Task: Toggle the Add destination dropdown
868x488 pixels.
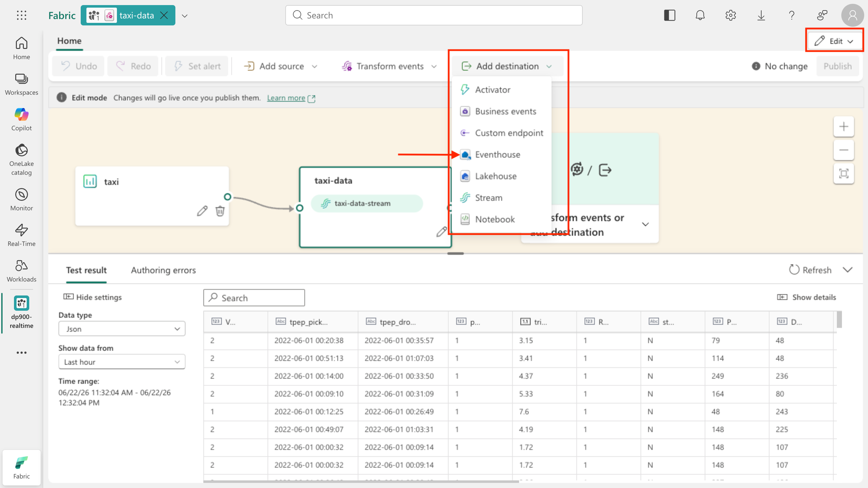Action: [x=507, y=66]
